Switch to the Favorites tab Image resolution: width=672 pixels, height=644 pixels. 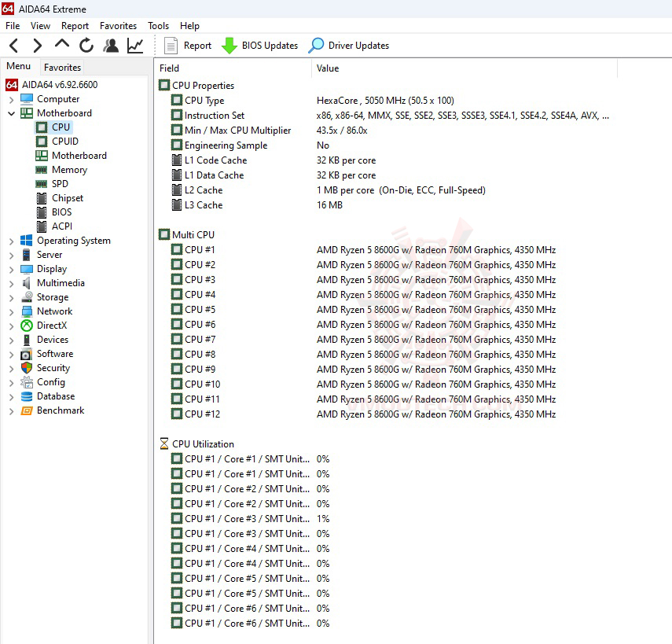pyautogui.click(x=62, y=68)
